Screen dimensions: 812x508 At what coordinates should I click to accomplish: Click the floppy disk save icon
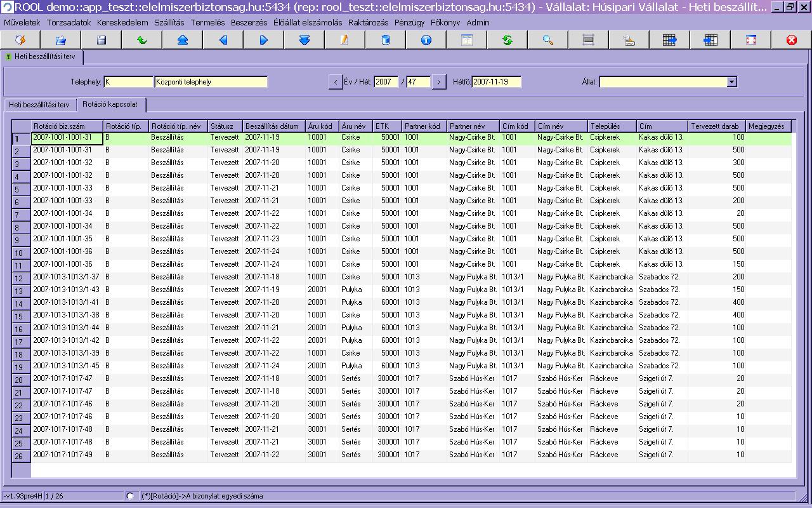(101, 40)
